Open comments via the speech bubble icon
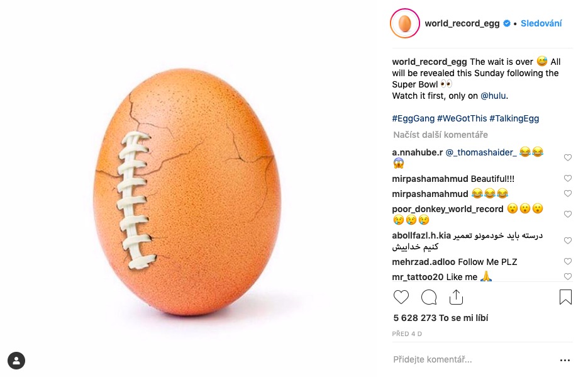 [429, 297]
